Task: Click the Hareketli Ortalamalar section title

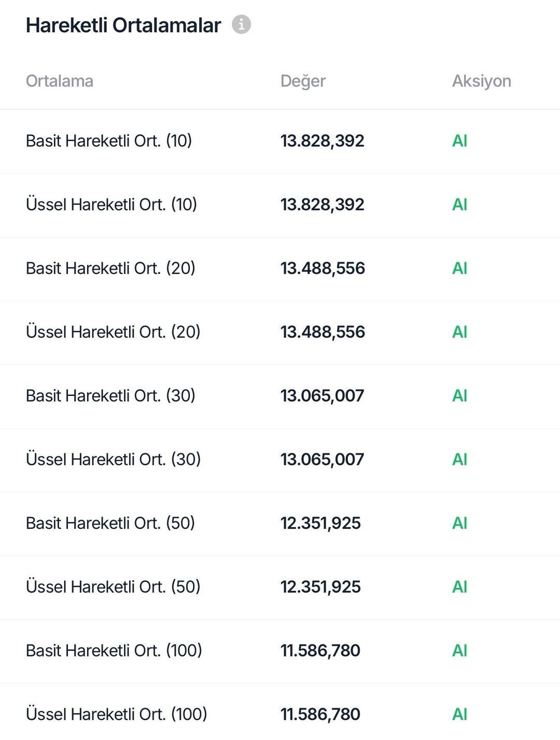Action: (123, 25)
